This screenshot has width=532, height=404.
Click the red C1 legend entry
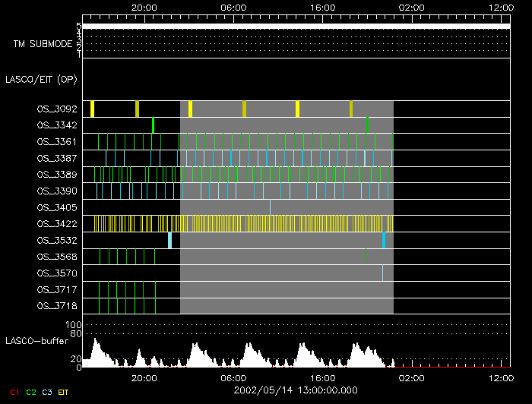click(14, 393)
